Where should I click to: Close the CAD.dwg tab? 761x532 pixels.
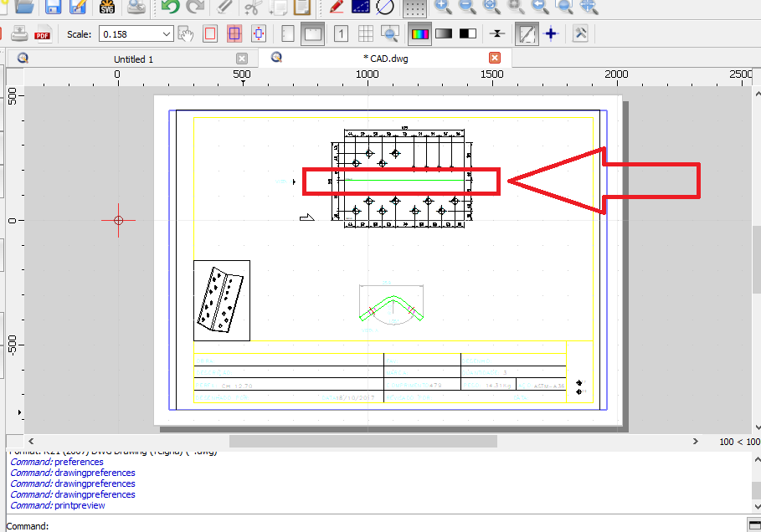tap(495, 58)
